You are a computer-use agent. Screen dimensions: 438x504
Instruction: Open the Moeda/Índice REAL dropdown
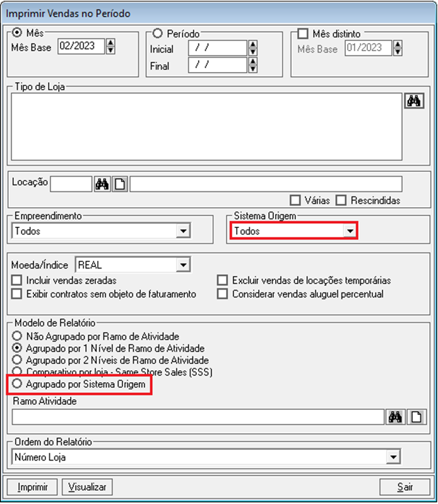[183, 265]
